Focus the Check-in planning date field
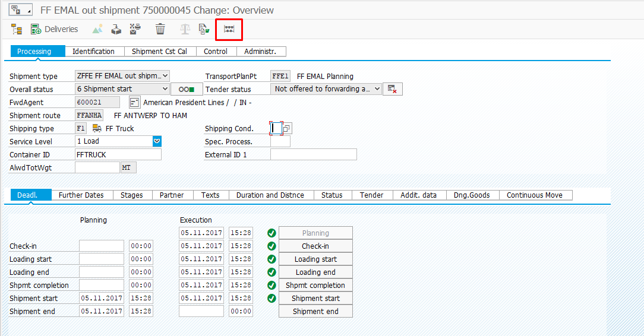The width and height of the screenshot is (644, 336). pyautogui.click(x=102, y=246)
